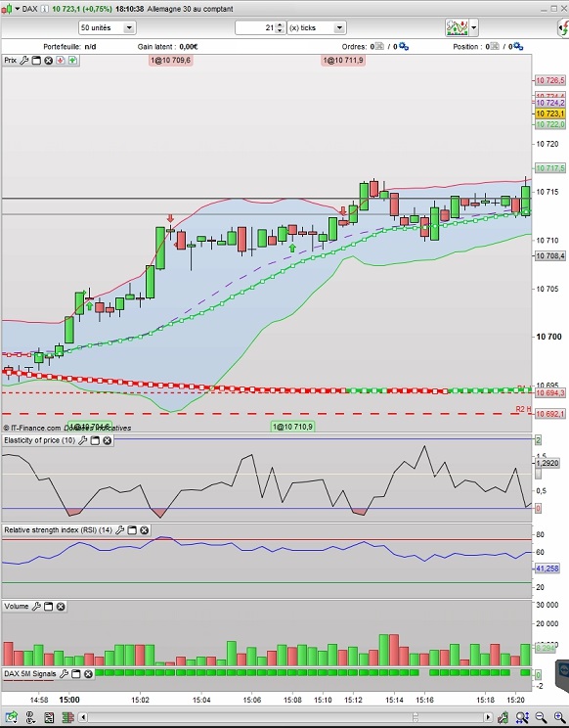Detach the Prix panel with window icon

[x=36, y=61]
